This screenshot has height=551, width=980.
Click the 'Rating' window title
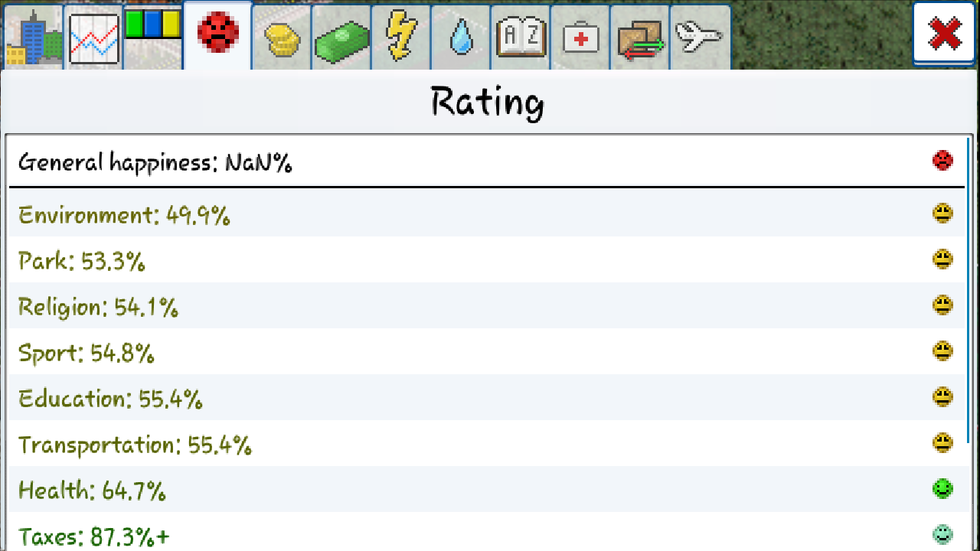coord(488,101)
